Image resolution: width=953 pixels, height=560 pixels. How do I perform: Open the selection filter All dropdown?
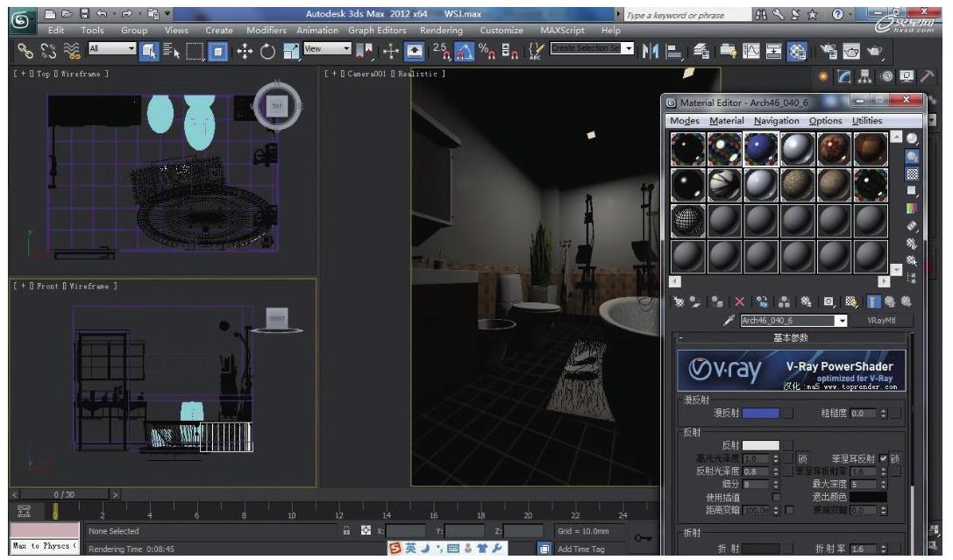click(112, 48)
